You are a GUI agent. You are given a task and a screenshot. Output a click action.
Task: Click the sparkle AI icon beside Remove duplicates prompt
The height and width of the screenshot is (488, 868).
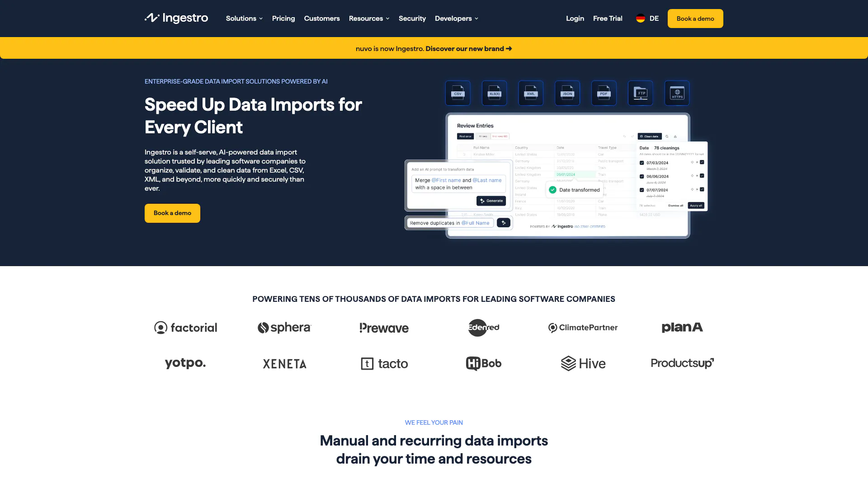click(503, 222)
